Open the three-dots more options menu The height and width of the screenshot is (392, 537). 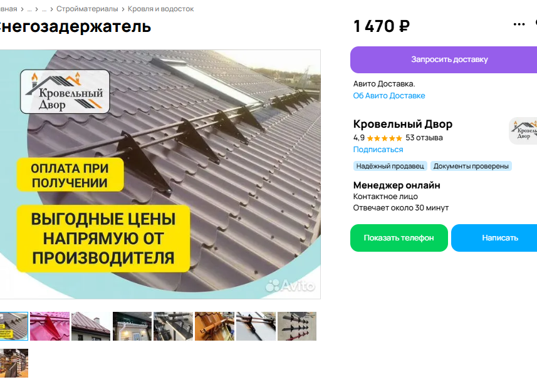[519, 24]
